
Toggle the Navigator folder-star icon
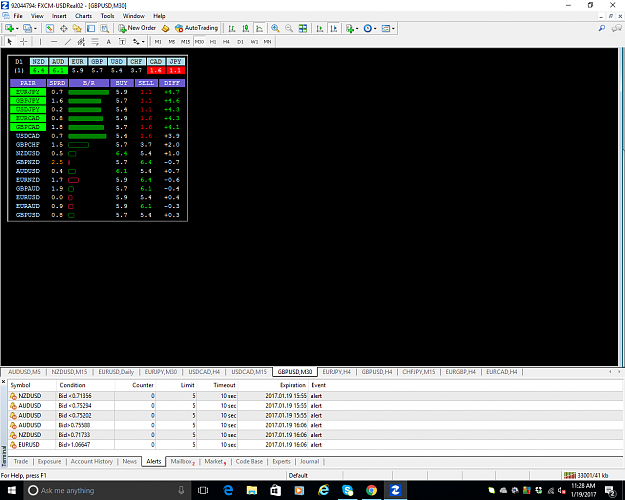[x=77, y=28]
